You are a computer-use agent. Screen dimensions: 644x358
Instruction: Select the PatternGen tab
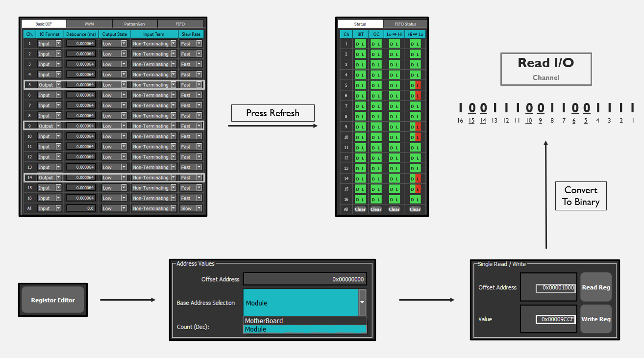coord(135,24)
